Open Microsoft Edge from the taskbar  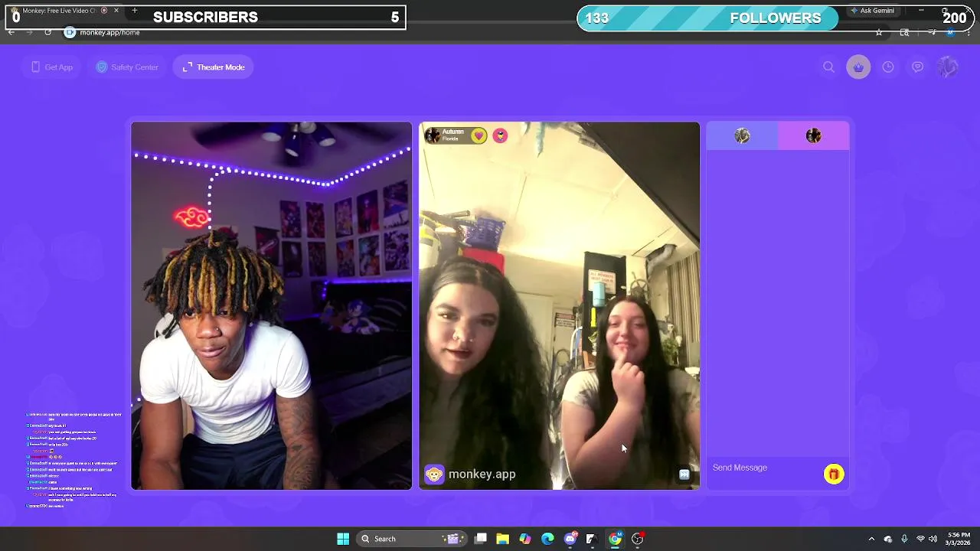(547, 539)
